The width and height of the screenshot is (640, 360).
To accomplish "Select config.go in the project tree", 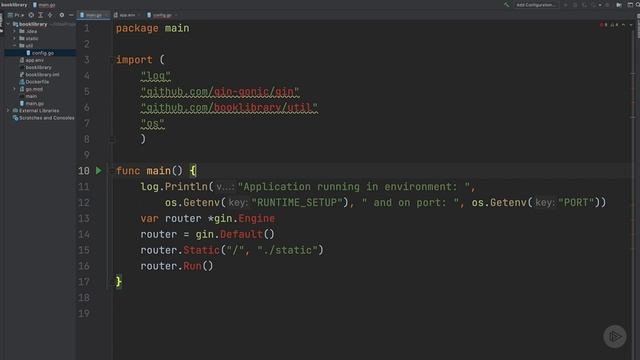I will click(40, 53).
